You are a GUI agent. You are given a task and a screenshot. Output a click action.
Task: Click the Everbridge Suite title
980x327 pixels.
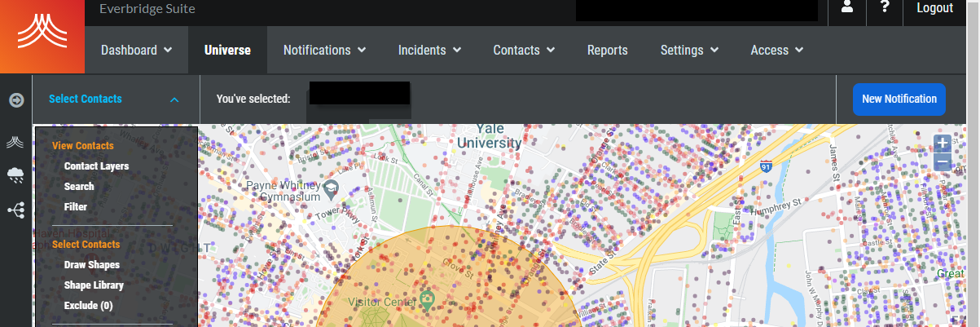tap(147, 9)
